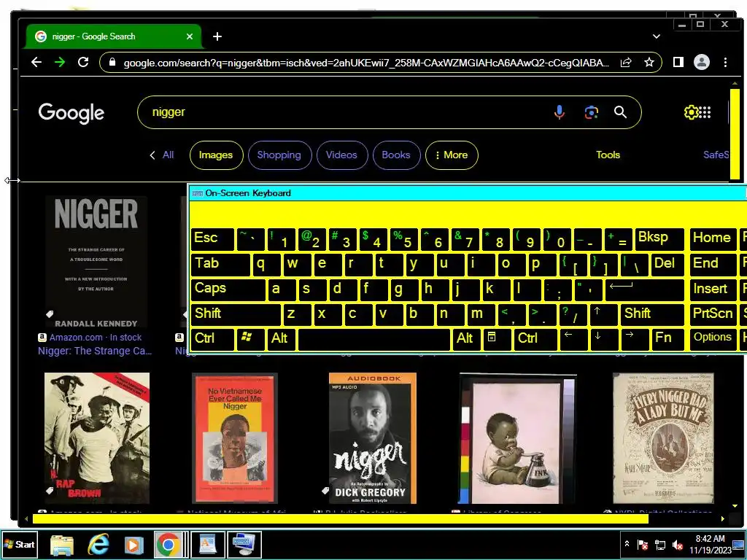
Task: Click the PrtScn key
Action: point(712,314)
